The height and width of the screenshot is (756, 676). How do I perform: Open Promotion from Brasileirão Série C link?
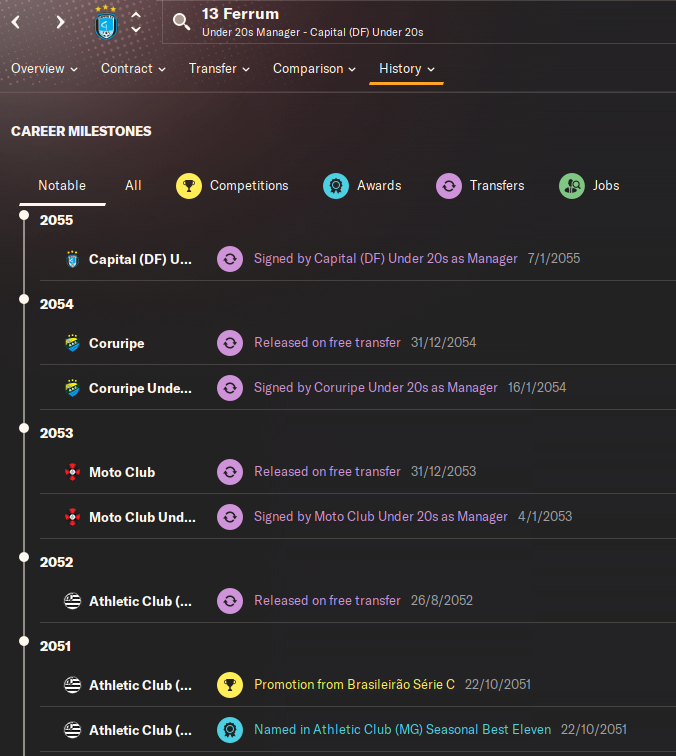point(354,685)
